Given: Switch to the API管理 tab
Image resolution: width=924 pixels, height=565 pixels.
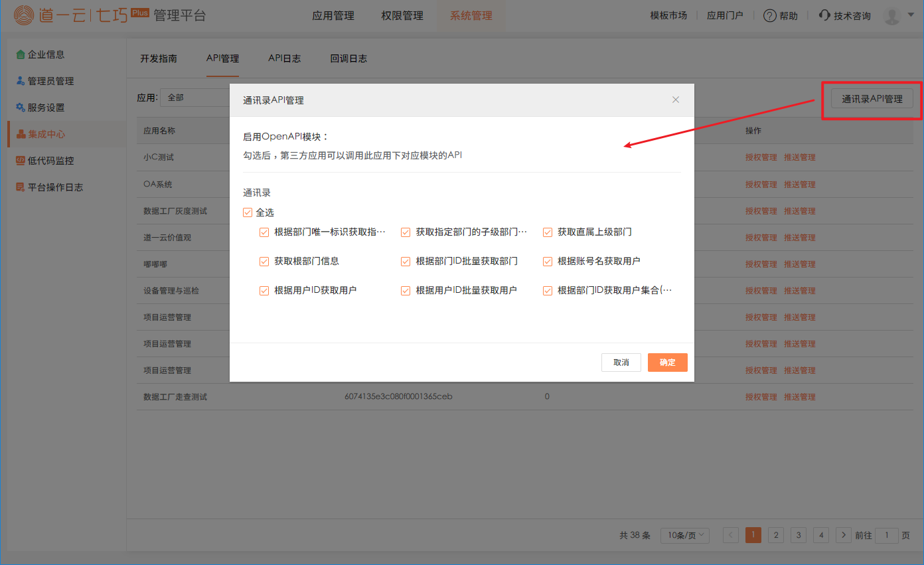Looking at the screenshot, I should pyautogui.click(x=222, y=58).
